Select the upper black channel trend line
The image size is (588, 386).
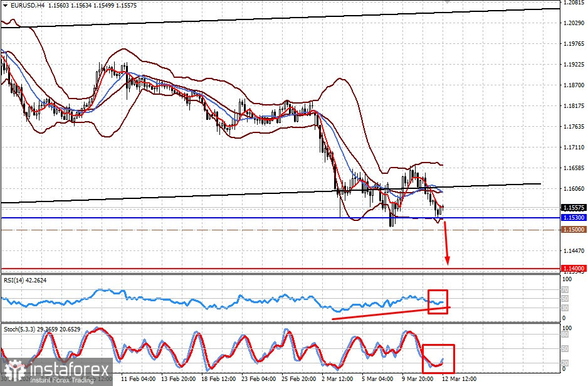[280, 18]
